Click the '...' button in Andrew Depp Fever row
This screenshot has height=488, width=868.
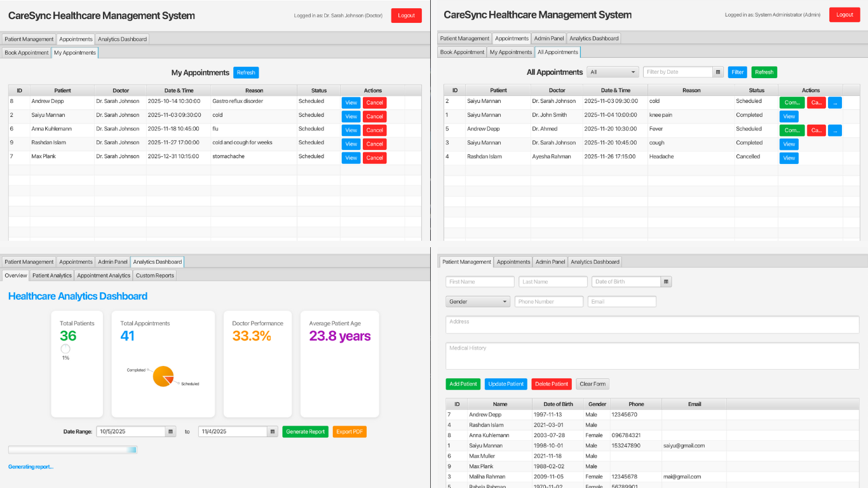coord(834,130)
